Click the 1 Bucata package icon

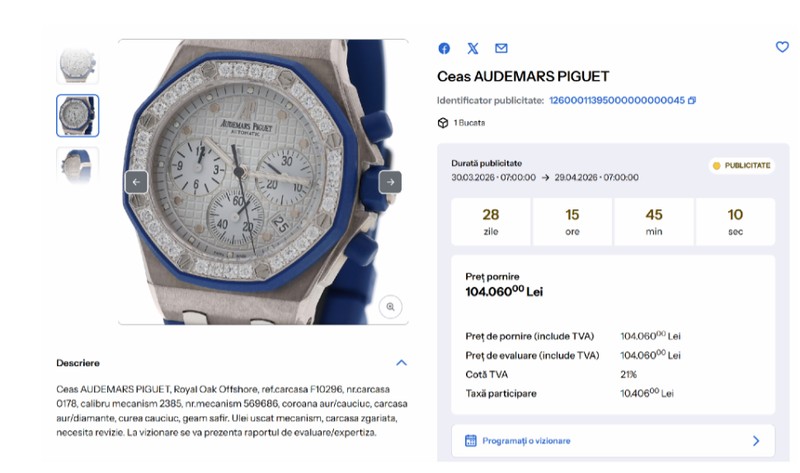[443, 123]
